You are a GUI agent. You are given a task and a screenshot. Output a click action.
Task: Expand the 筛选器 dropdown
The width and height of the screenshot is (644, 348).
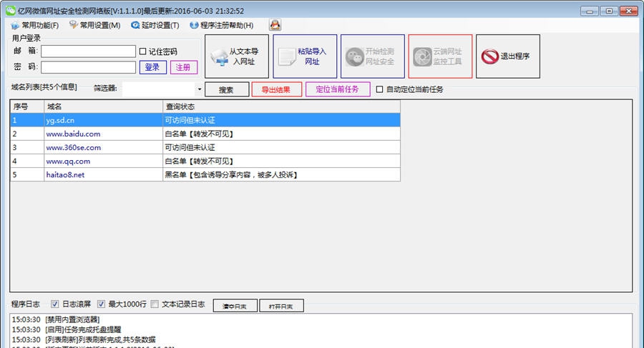(199, 89)
